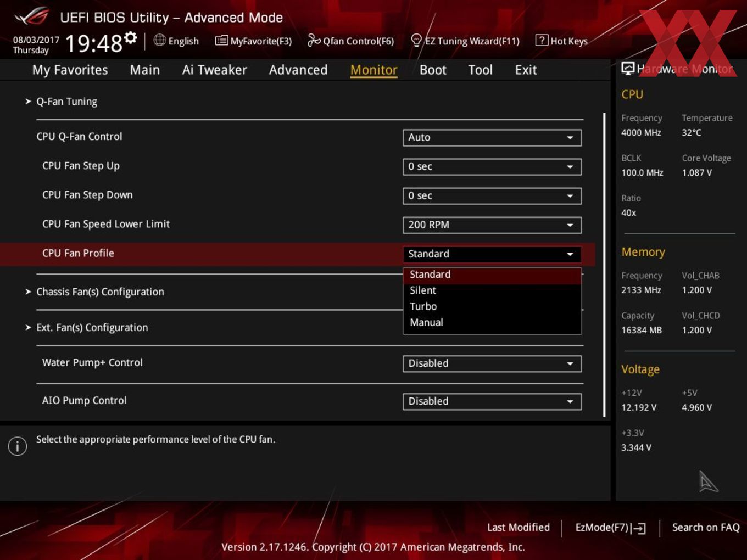Click the +5V reading 4.960 V
The image size is (747, 560).
coord(697,407)
